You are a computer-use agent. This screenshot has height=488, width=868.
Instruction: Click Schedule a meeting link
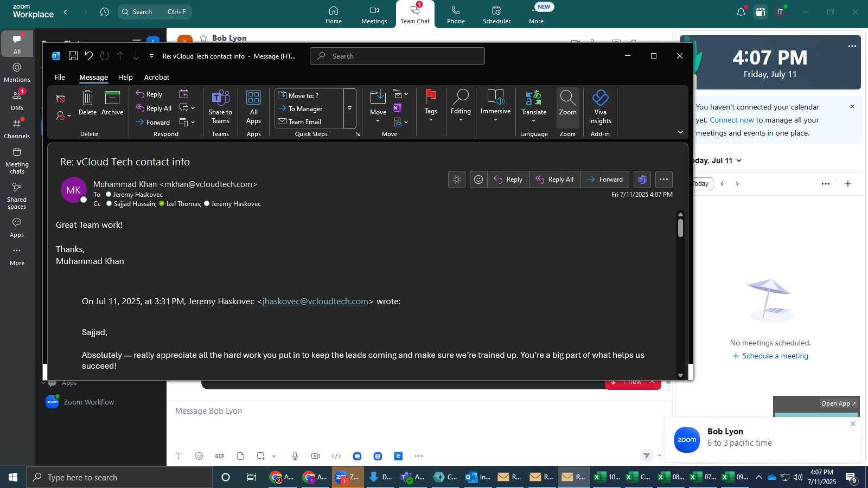click(x=770, y=356)
